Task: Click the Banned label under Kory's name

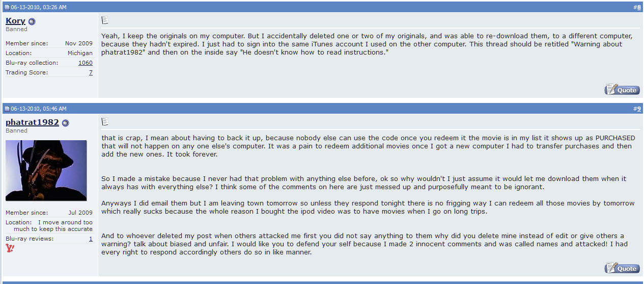Action: point(16,29)
